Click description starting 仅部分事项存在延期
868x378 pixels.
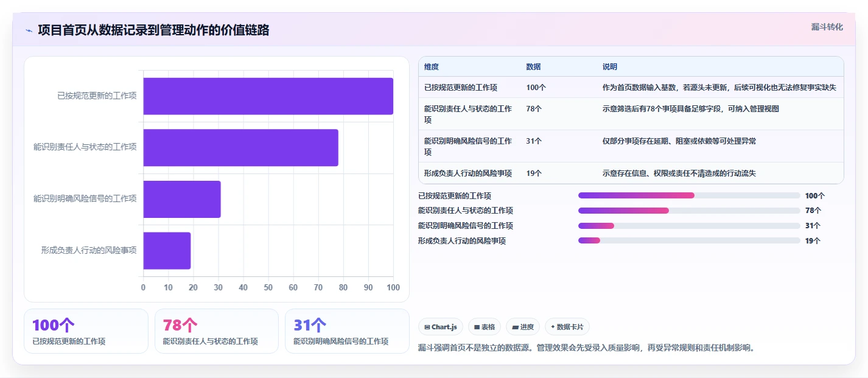[x=679, y=141]
